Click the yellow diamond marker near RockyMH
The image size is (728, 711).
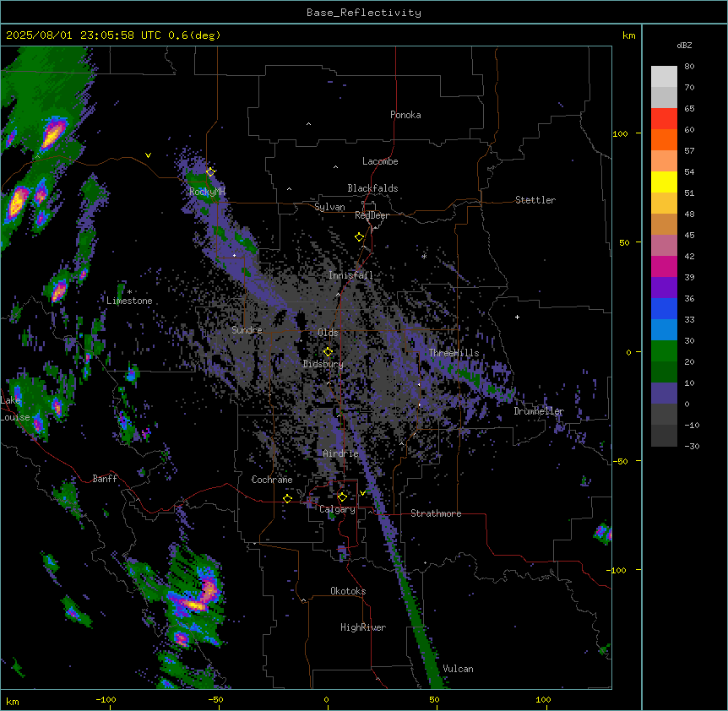point(210,172)
